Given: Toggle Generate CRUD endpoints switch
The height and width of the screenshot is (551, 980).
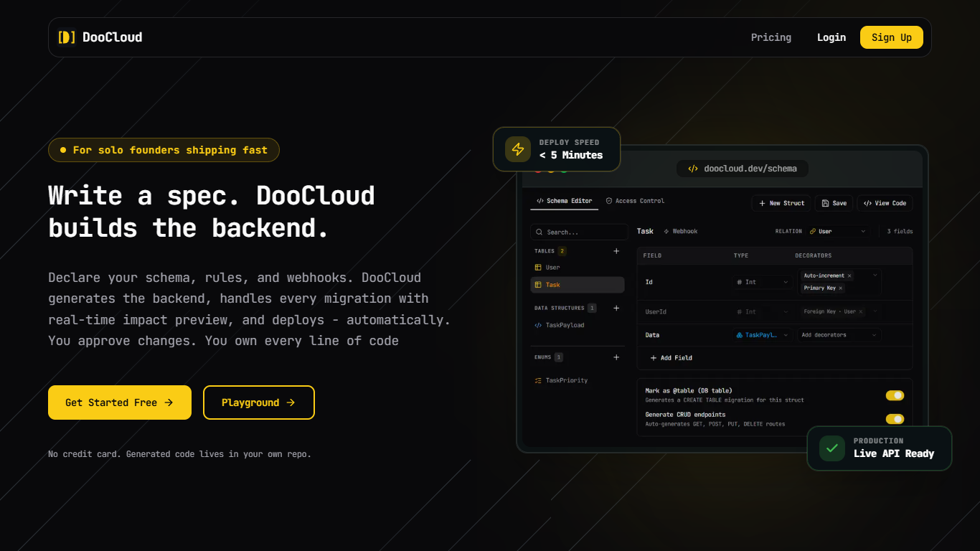Looking at the screenshot, I should pos(895,419).
